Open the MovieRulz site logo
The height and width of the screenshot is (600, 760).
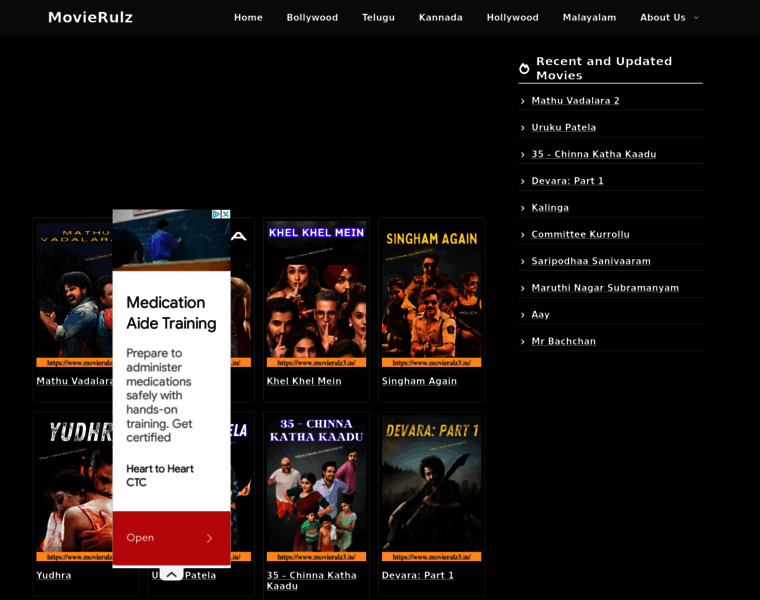[90, 17]
